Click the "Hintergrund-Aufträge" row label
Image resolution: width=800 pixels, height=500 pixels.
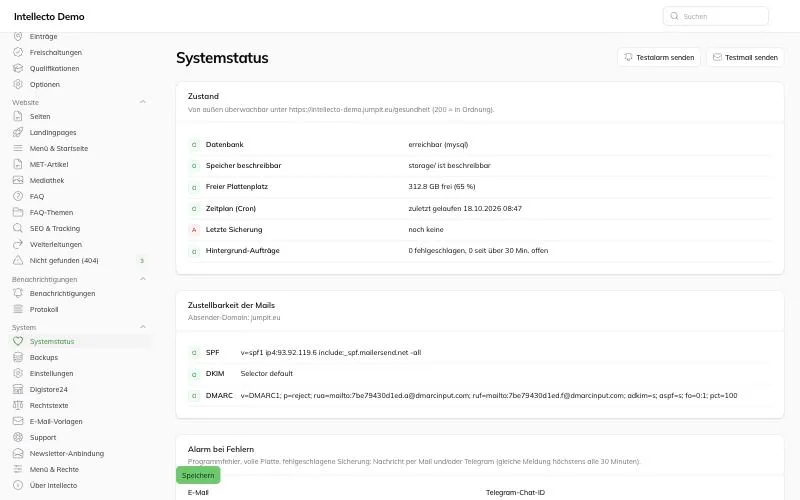pos(242,251)
